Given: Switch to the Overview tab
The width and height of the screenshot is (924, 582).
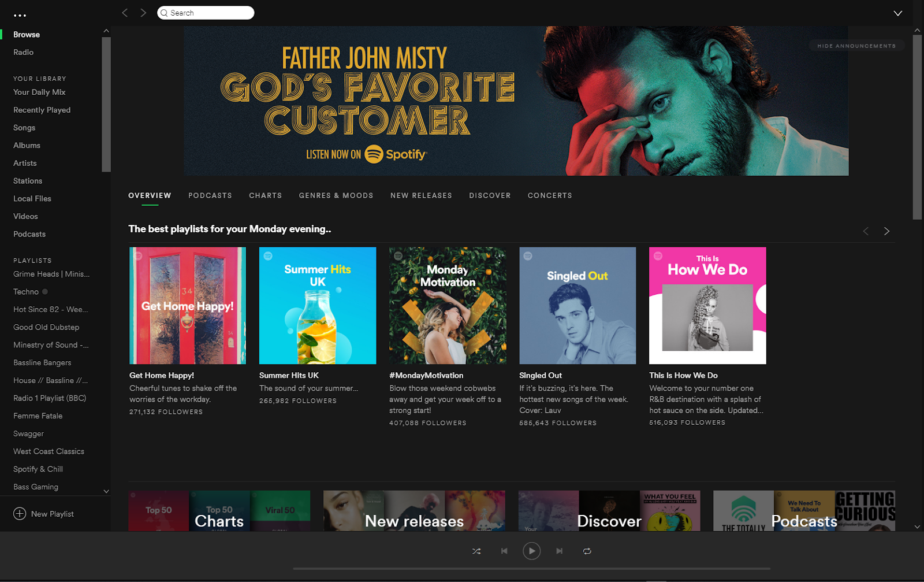Looking at the screenshot, I should pyautogui.click(x=150, y=195).
